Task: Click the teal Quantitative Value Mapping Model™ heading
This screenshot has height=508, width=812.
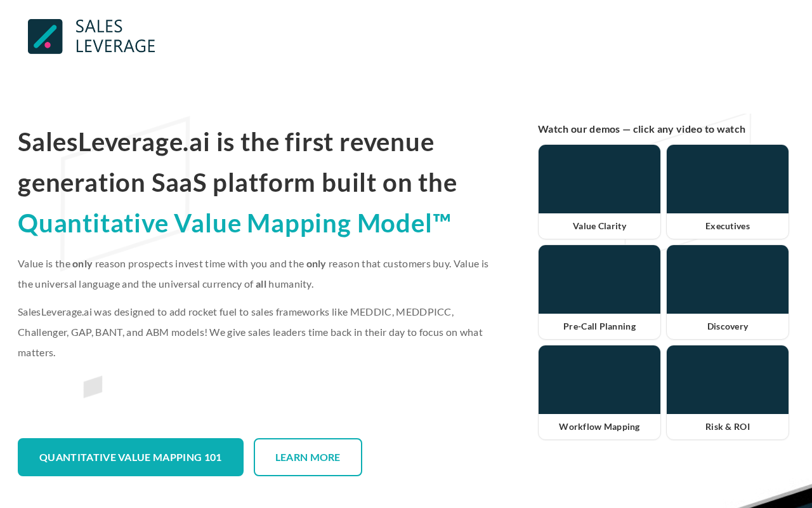Action: [235, 224]
